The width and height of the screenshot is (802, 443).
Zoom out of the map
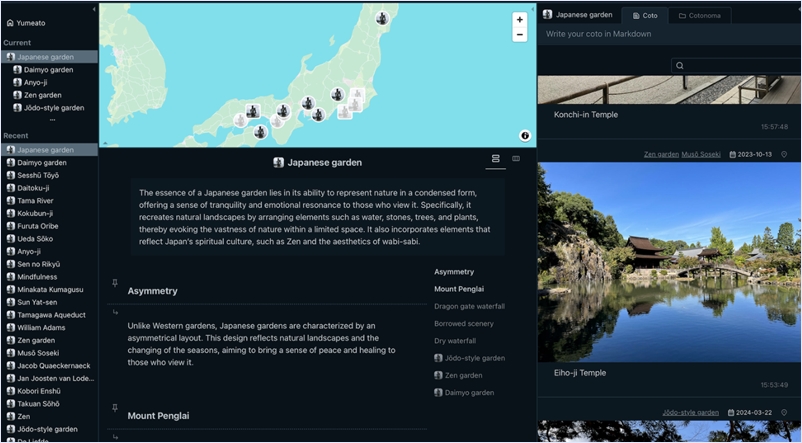(x=519, y=35)
